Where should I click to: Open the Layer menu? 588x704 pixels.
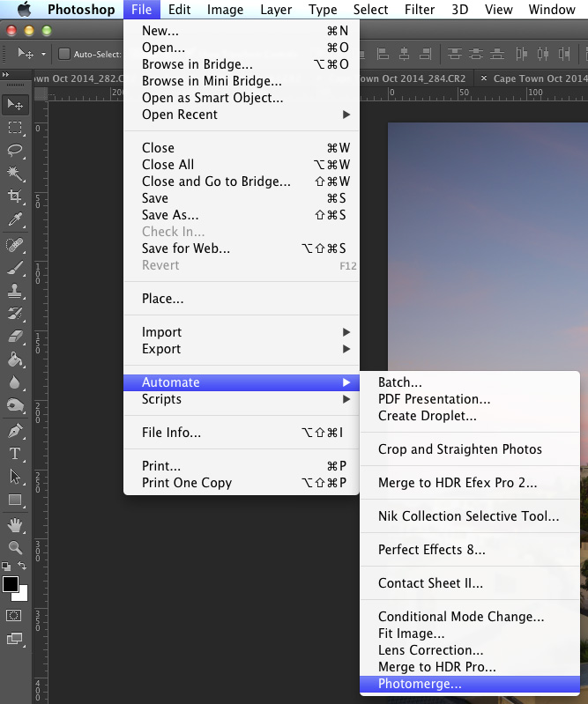click(276, 10)
